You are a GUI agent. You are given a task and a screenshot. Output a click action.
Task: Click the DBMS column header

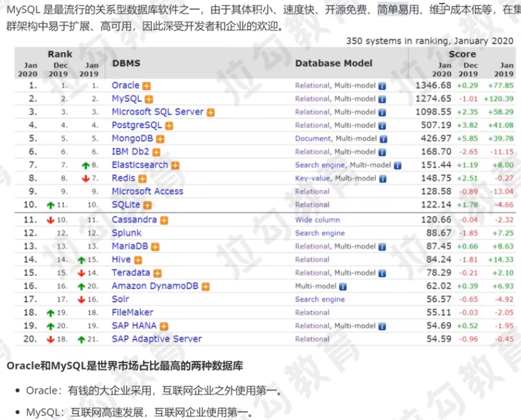point(127,63)
